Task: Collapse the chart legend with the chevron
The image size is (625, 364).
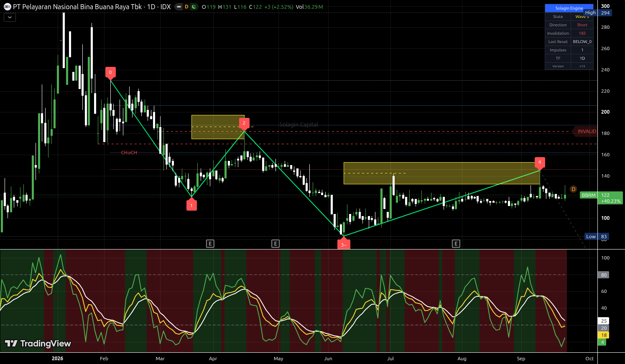Action: coord(10,18)
